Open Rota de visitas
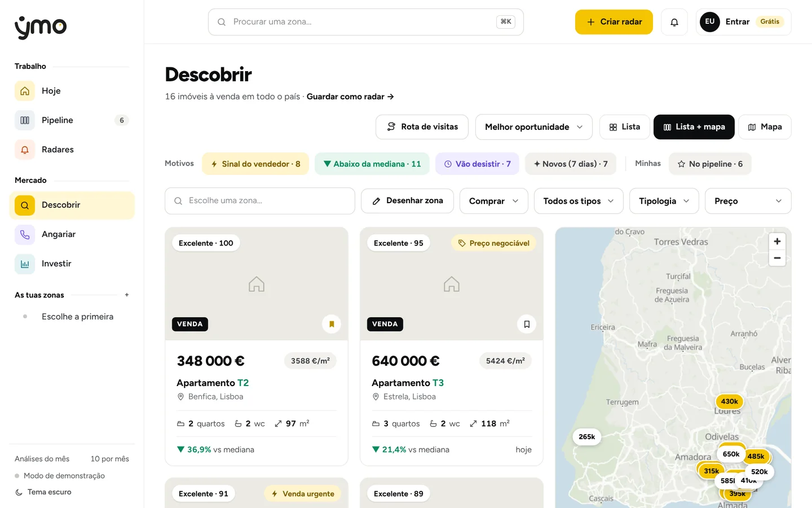This screenshot has width=812, height=508. pos(422,127)
